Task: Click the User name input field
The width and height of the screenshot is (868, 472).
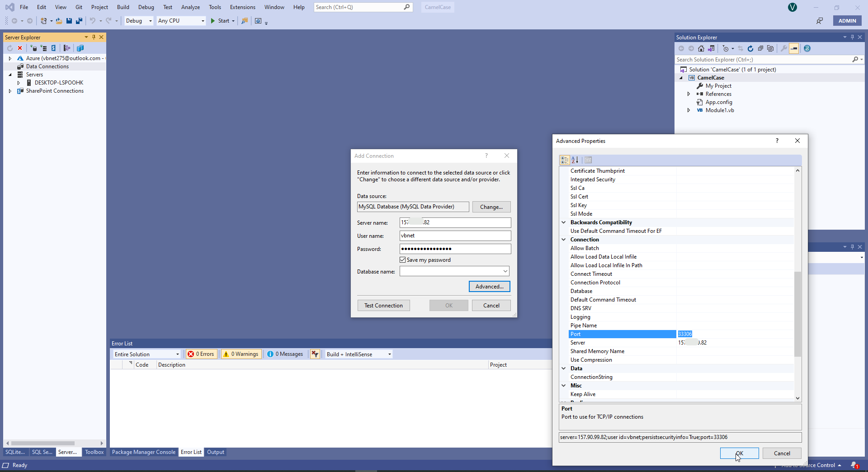Action: 455,236
